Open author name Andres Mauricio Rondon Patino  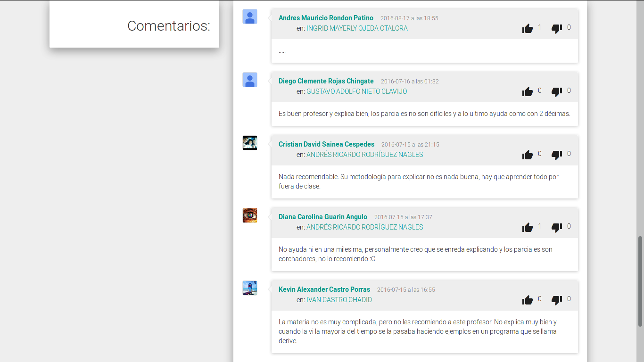point(326,18)
